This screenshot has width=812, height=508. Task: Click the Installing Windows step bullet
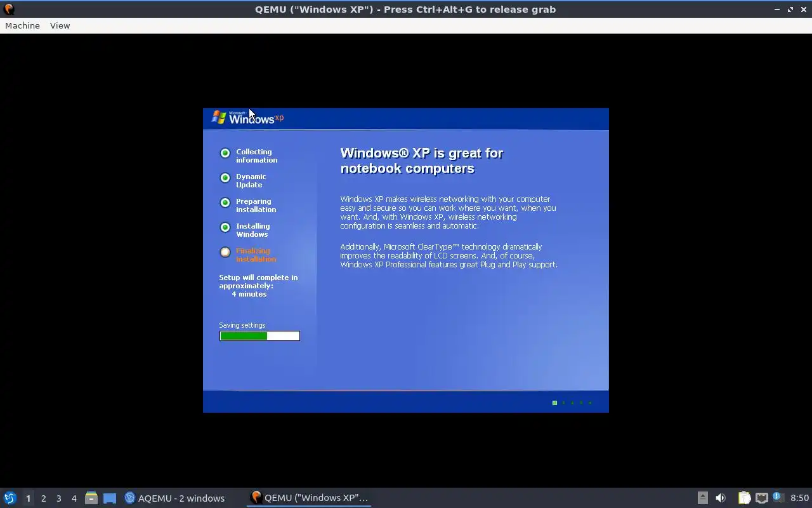pyautogui.click(x=225, y=227)
